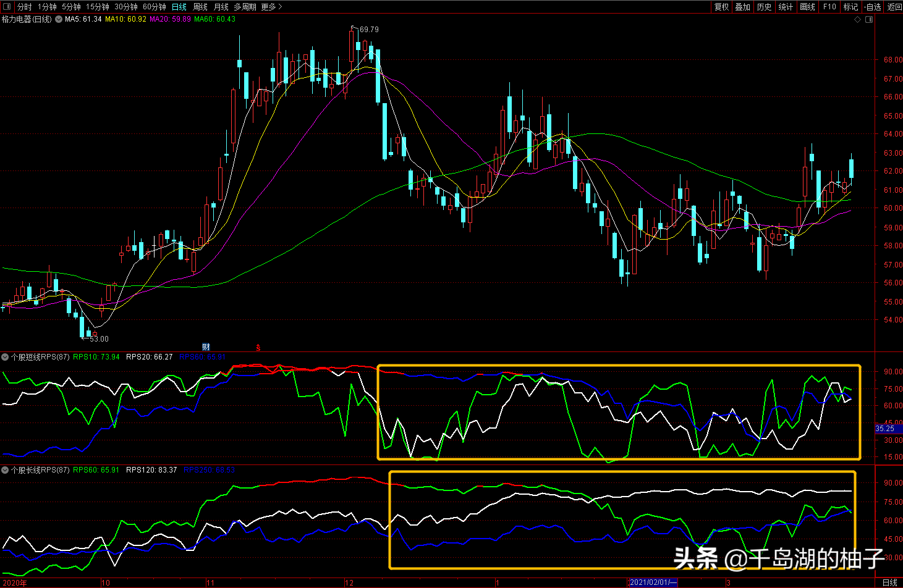Open F10 company info
Image resolution: width=903 pixels, height=588 pixels.
tap(829, 7)
